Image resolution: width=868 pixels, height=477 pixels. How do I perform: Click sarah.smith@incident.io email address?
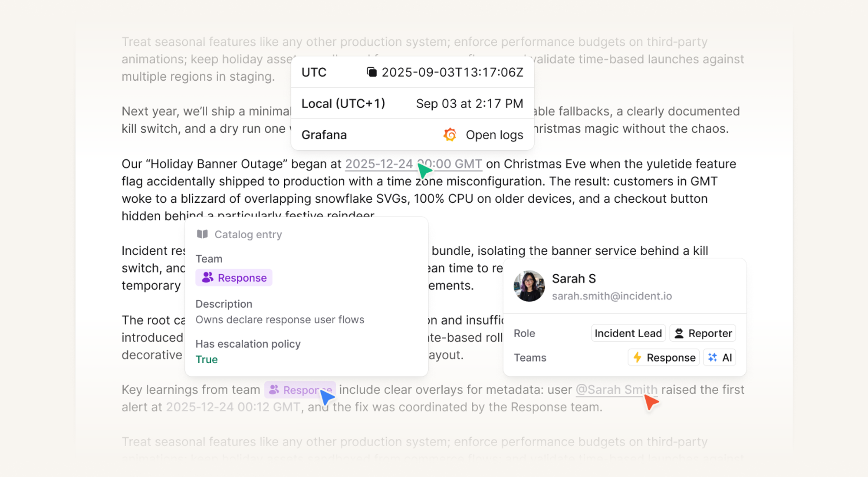coord(612,296)
